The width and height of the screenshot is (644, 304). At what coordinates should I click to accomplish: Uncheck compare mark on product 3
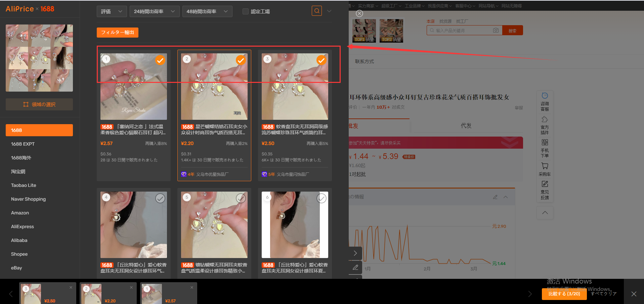321,60
